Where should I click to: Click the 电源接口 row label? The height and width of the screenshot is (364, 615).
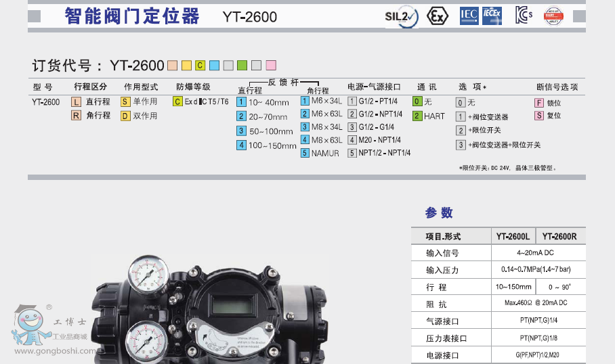[442, 355]
